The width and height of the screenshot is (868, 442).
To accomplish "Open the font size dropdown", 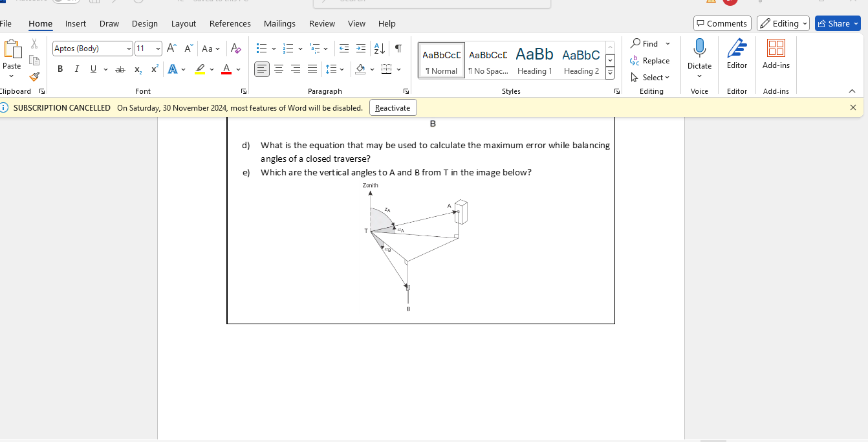I will 157,48.
